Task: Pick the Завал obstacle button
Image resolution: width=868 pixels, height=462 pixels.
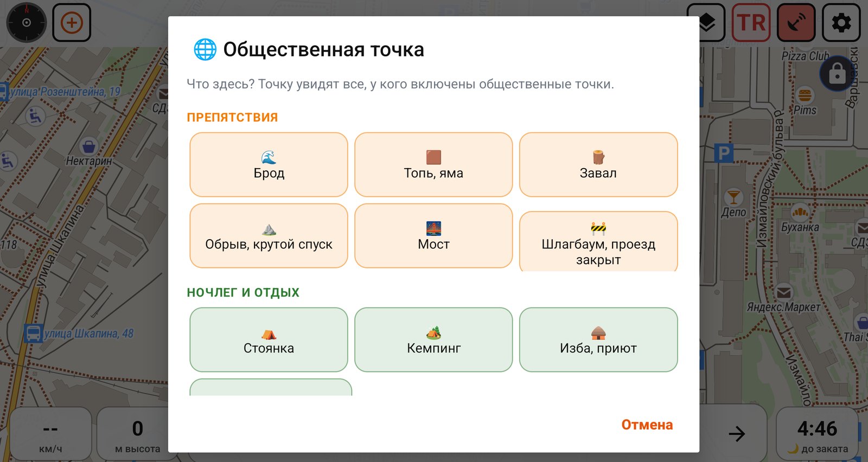Action: [x=598, y=165]
